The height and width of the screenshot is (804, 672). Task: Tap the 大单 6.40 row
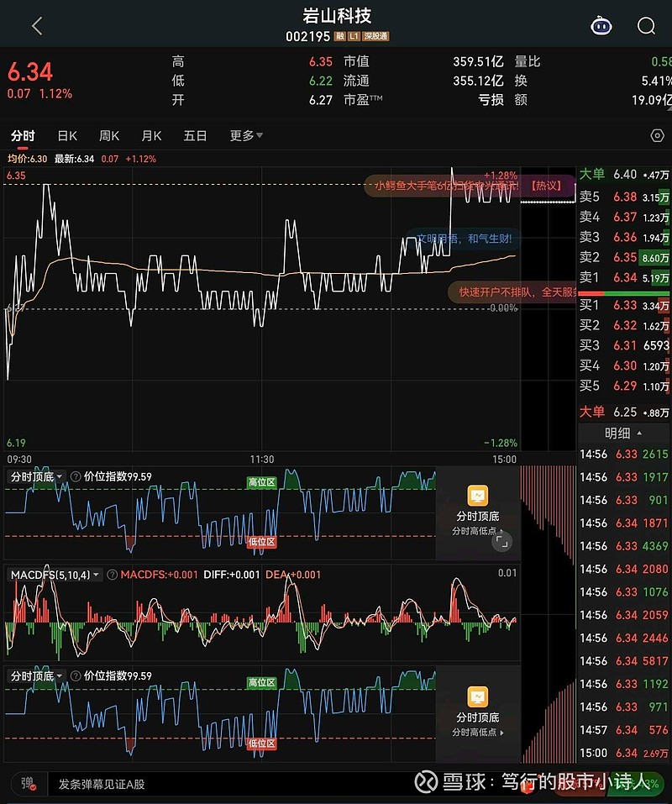pyautogui.click(x=624, y=175)
